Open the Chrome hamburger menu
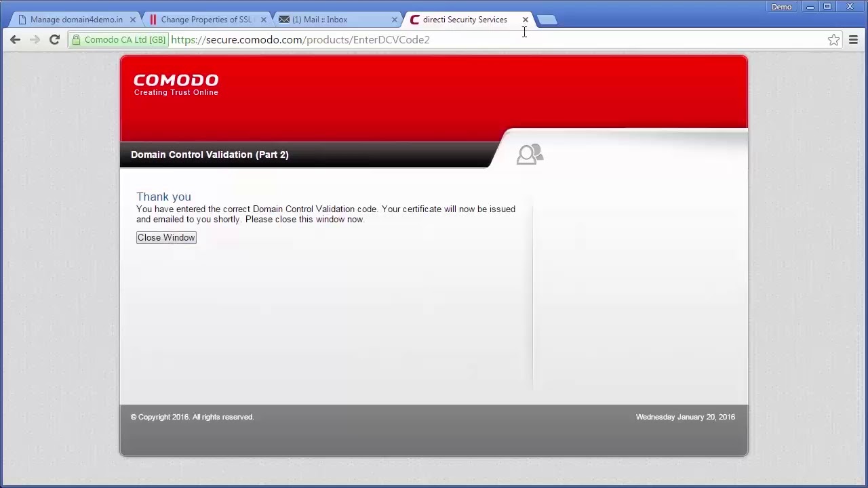 [x=853, y=40]
